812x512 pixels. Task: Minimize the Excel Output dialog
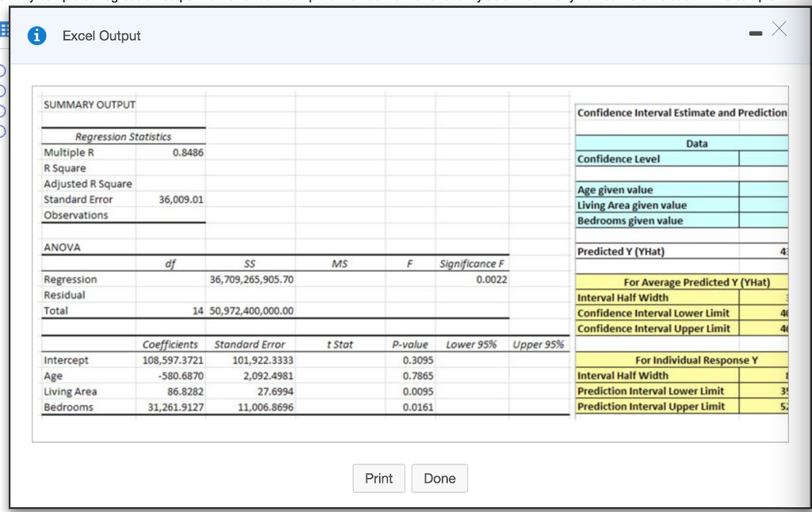tap(754, 34)
